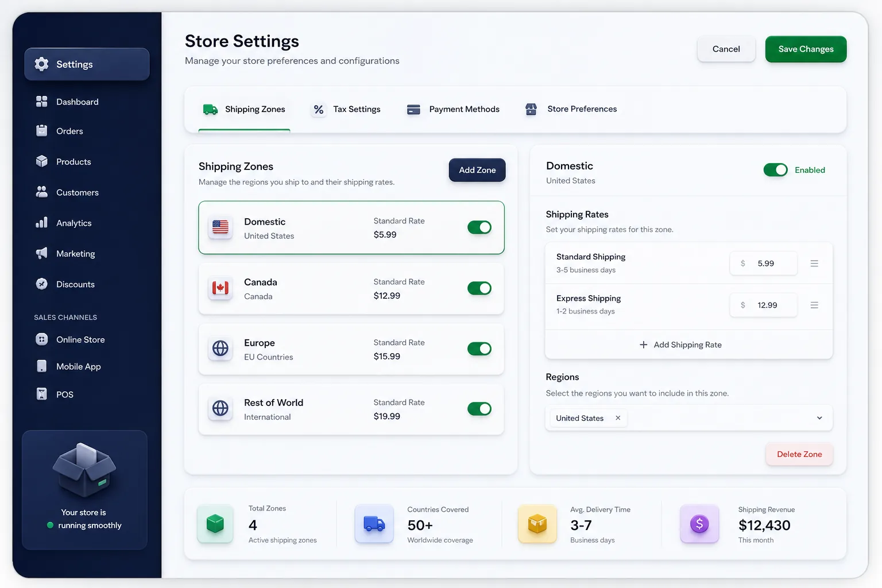Viewport: 882px width, 588px height.
Task: Click the Customers people icon
Action: point(42,192)
